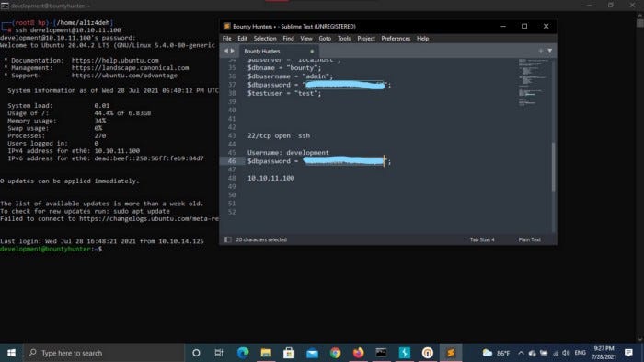The width and height of the screenshot is (644, 362).
Task: Launch Microsoft Edge from the taskbar
Action: coord(243,353)
